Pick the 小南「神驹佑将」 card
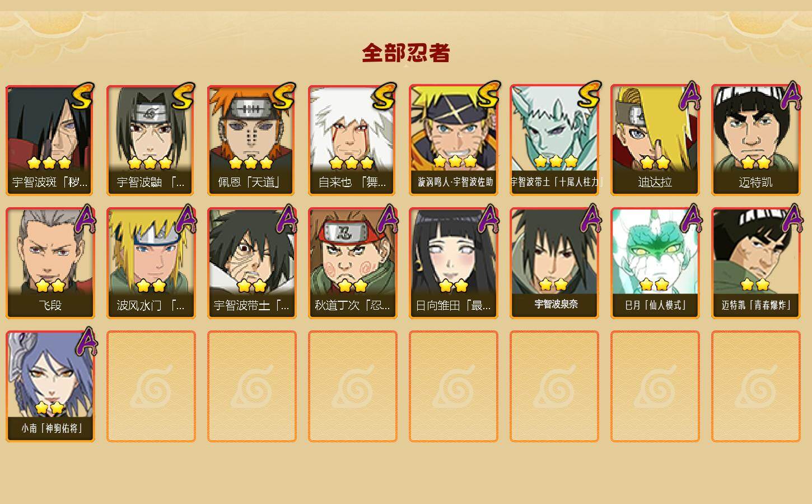812x504 pixels. [x=50, y=386]
